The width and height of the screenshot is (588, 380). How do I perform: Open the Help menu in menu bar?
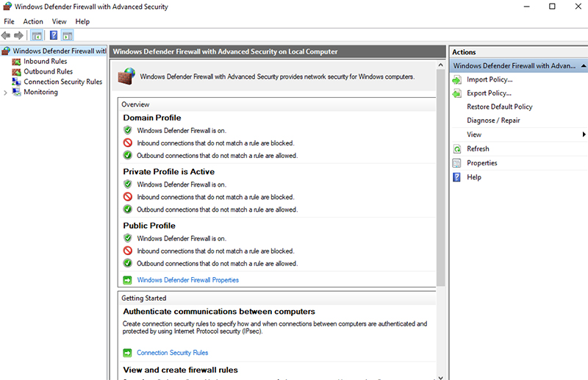point(82,21)
